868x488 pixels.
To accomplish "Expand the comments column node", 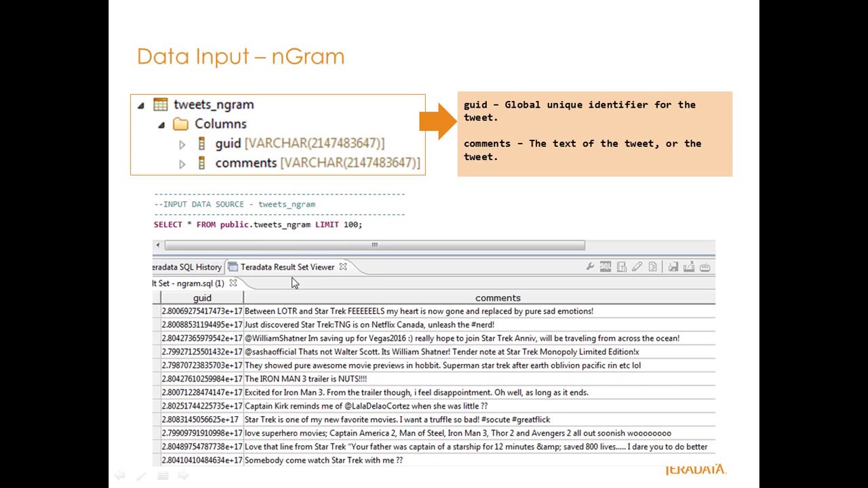I will click(x=182, y=164).
